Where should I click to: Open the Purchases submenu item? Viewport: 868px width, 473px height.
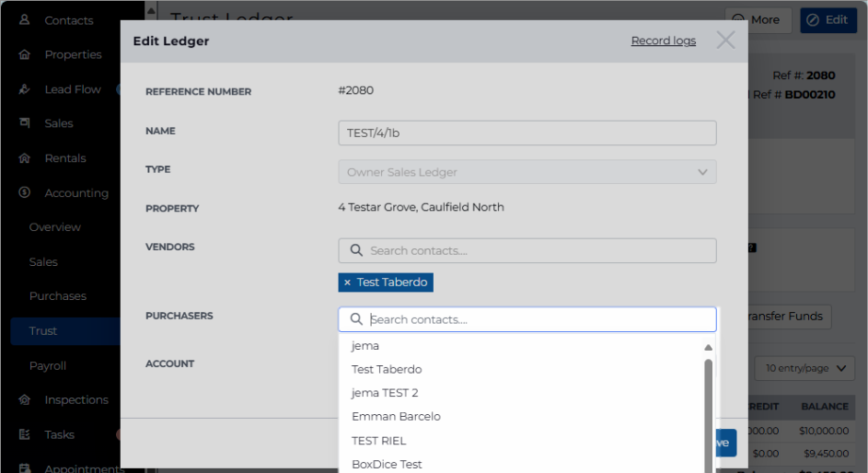58,296
